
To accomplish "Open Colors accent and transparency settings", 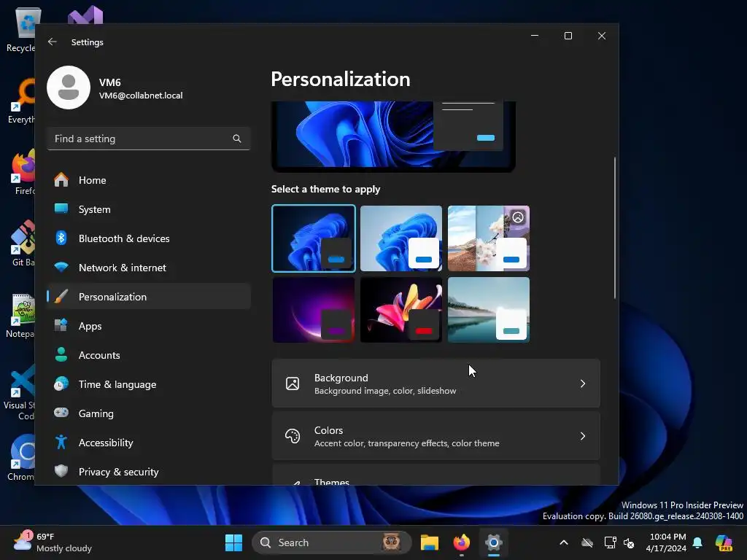I will click(436, 436).
